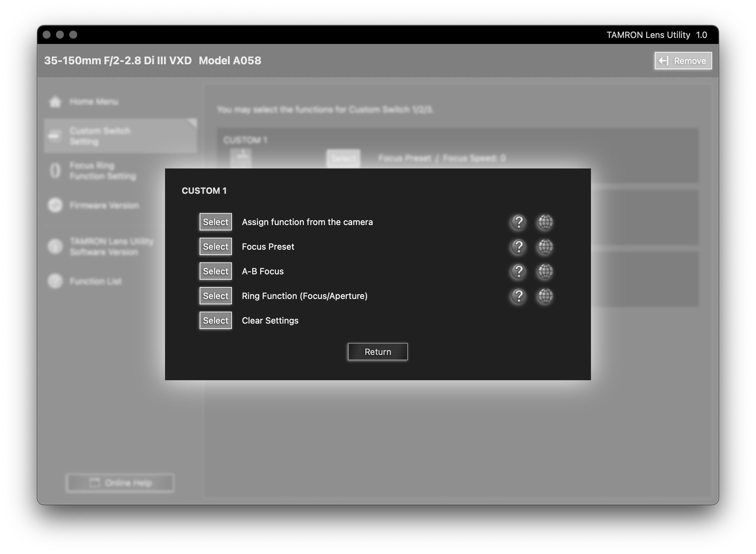The width and height of the screenshot is (756, 554).
Task: Click the Return button
Action: click(378, 352)
